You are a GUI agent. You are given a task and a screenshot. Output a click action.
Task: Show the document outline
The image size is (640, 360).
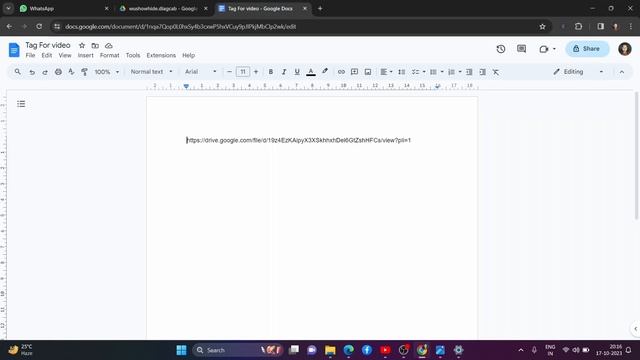point(21,104)
